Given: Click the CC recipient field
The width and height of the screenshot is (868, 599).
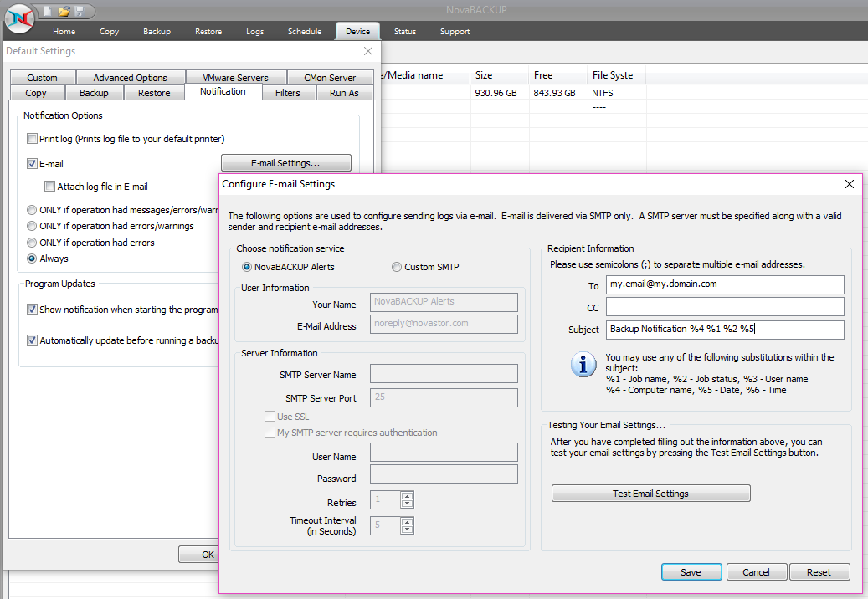Looking at the screenshot, I should pos(725,307).
